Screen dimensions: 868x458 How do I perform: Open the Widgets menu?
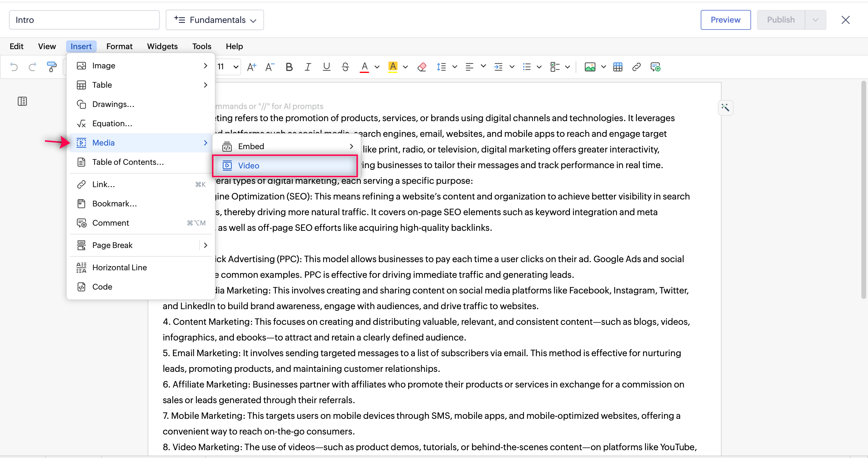point(162,46)
